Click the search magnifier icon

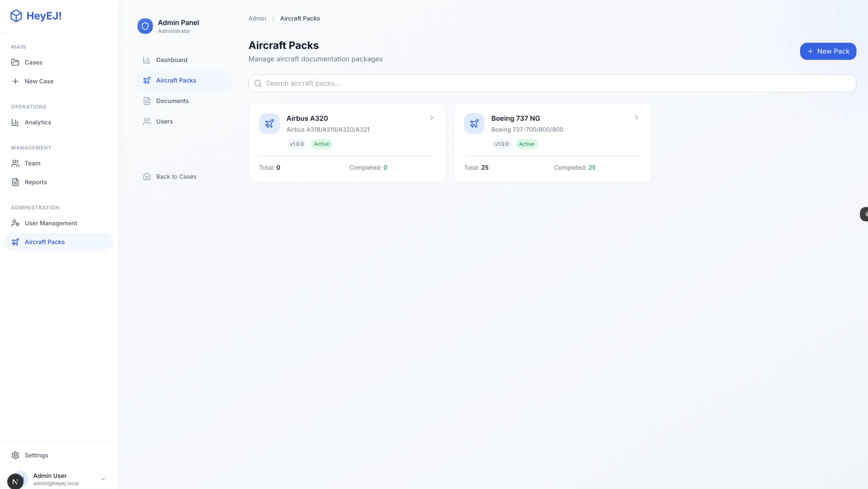258,83
